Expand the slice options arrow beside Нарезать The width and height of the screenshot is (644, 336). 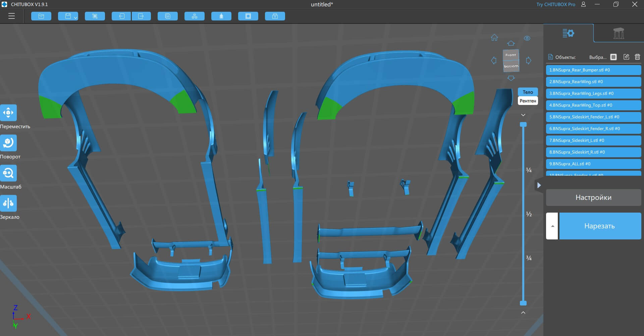pos(552,226)
